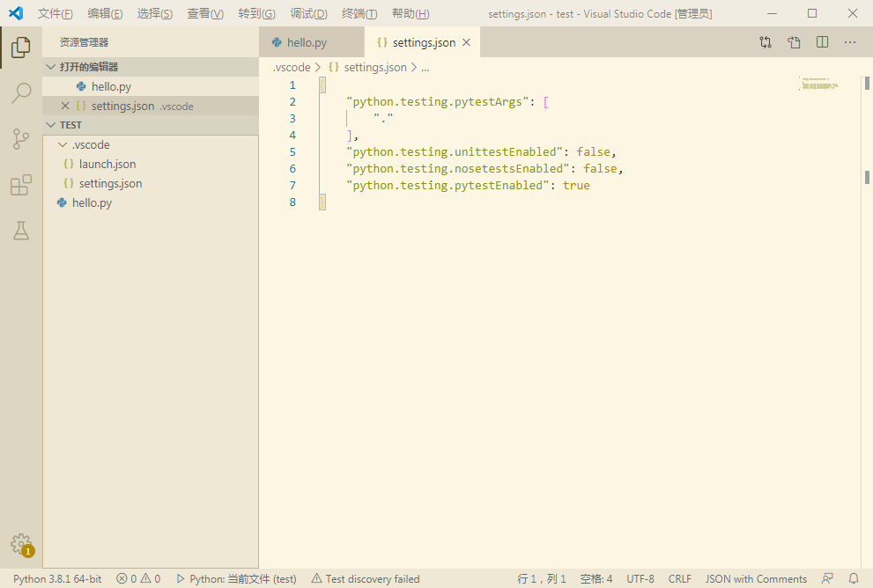Select Python 3.8.1 64-bit interpreter
Screen dimensions: 873x588
(x=57, y=578)
